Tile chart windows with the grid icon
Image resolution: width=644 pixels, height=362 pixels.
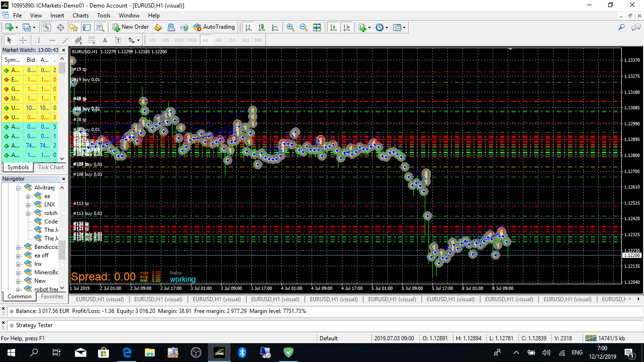[x=317, y=27]
